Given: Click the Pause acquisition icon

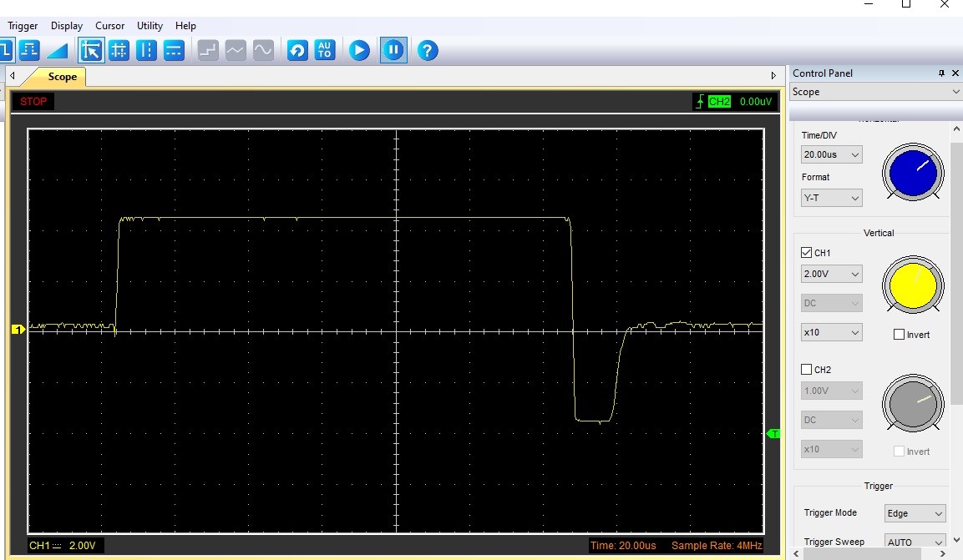Looking at the screenshot, I should pos(393,50).
